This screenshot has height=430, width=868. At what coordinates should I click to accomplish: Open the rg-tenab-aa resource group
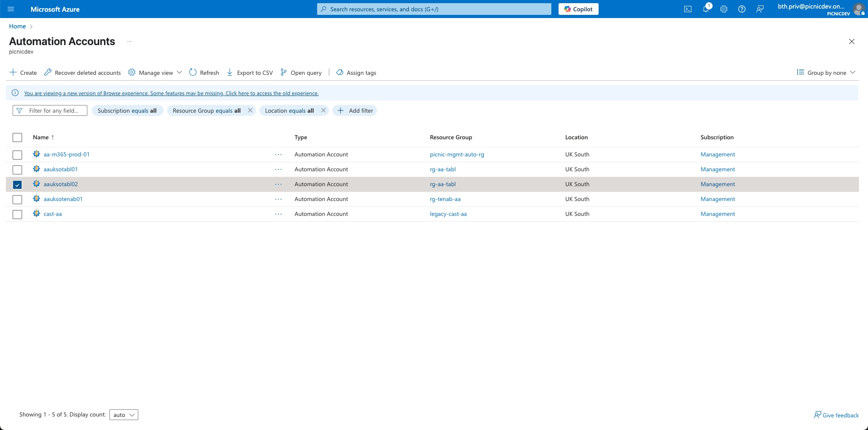(445, 199)
